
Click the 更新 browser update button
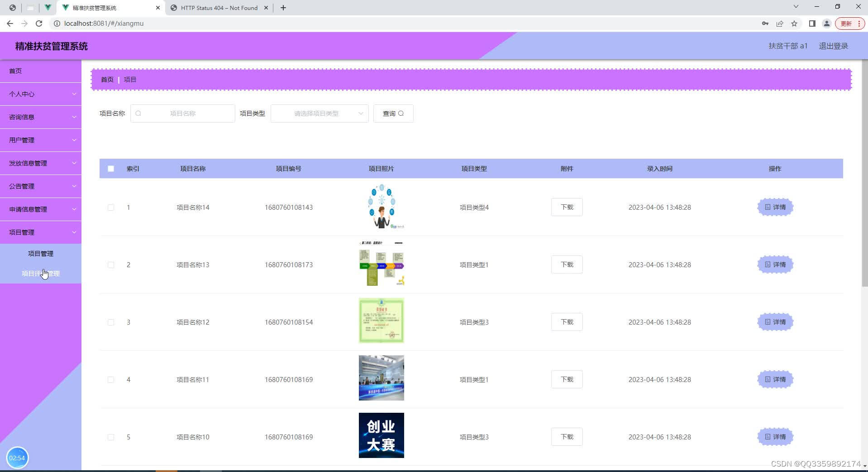[x=850, y=24]
